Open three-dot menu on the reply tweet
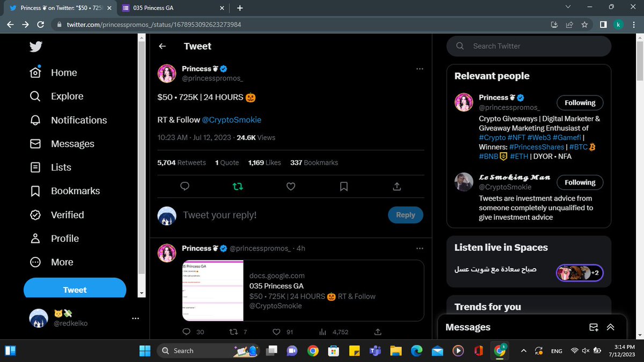Image resolution: width=644 pixels, height=362 pixels. (x=420, y=248)
